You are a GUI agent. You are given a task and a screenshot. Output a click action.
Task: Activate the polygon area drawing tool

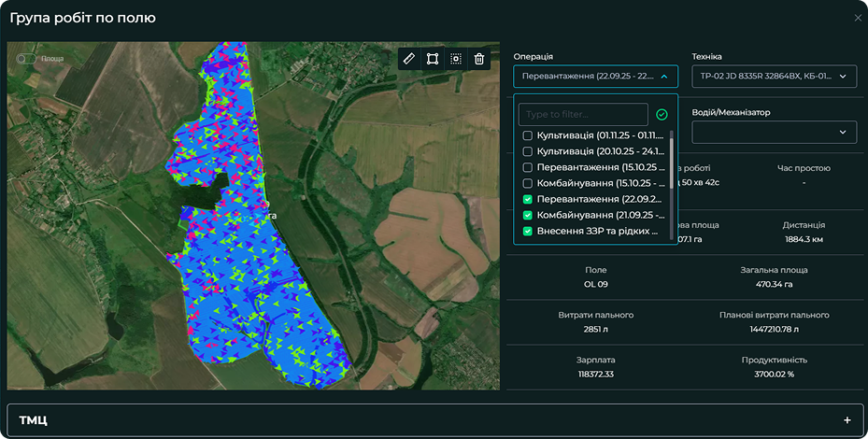pos(433,59)
